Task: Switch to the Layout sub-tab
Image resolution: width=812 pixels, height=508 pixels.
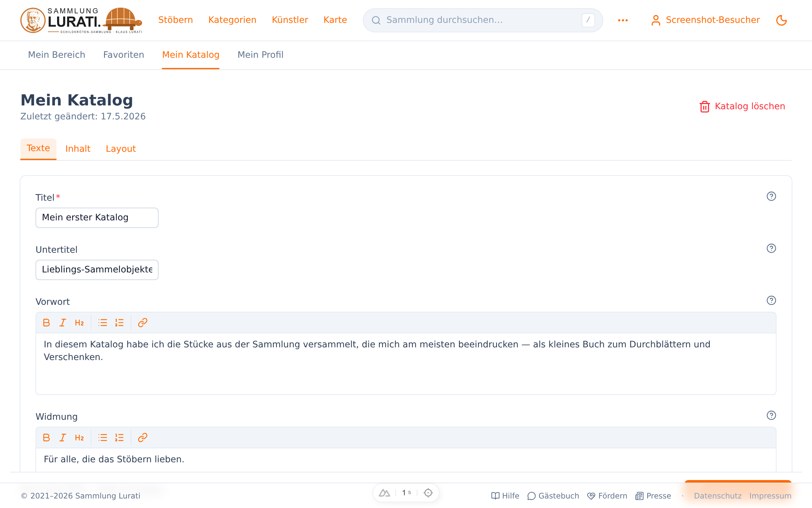Action: [x=121, y=149]
